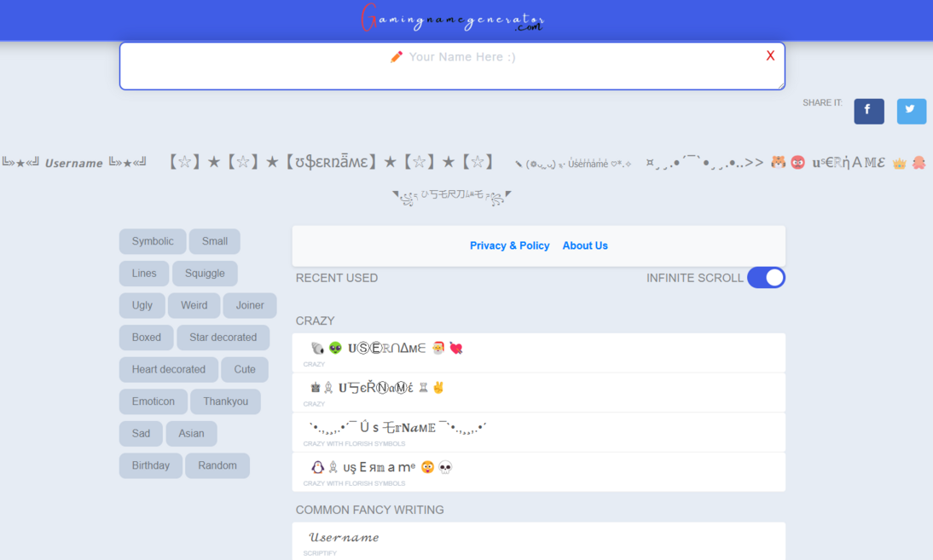
Task: Select the Symbolic style category
Action: (153, 241)
